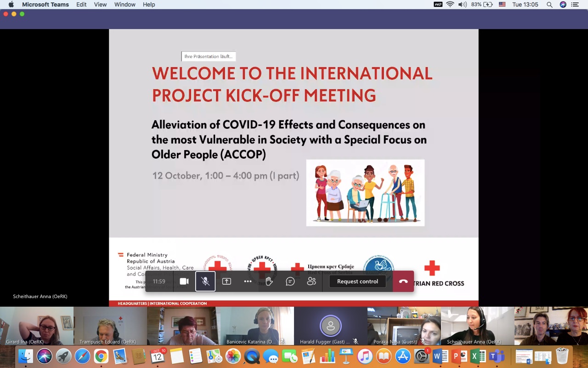Viewport: 588px width, 368px height.
Task: Select Harald Fugger guest avatar tile
Action: coord(331,326)
